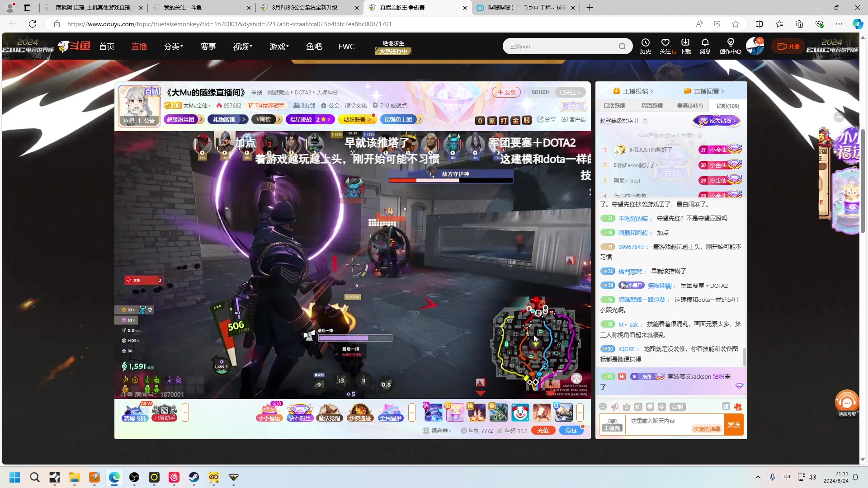Open the 活动客服 customer service bubble
868x488 pixels.
pos(847,403)
